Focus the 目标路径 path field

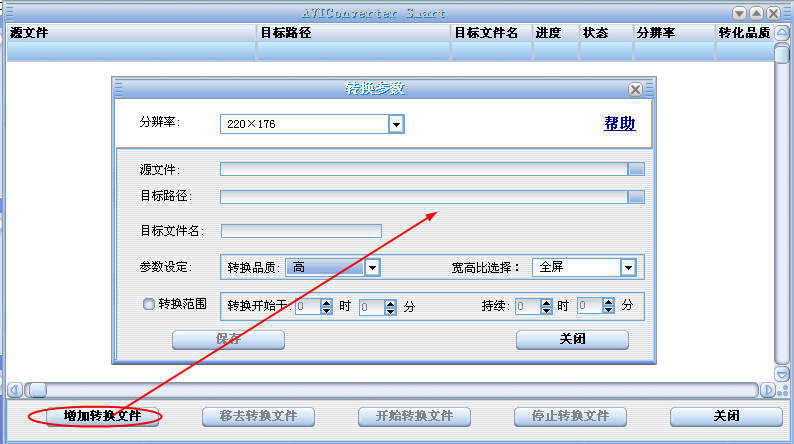424,197
